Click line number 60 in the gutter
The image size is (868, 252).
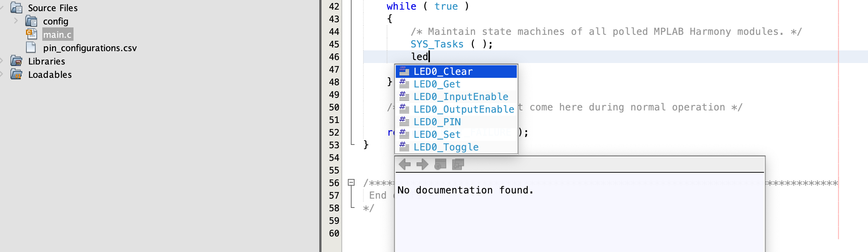click(x=334, y=233)
